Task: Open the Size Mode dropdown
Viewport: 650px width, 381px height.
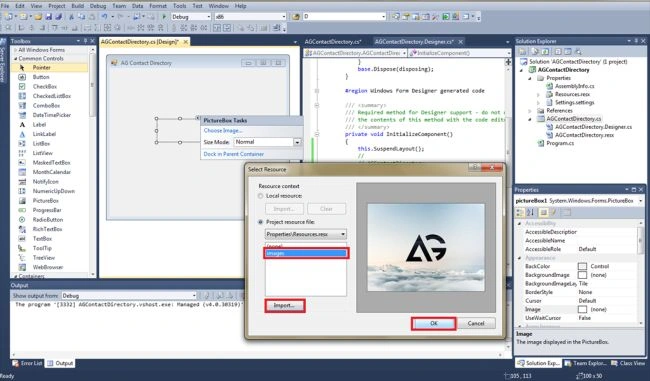Action: point(297,142)
